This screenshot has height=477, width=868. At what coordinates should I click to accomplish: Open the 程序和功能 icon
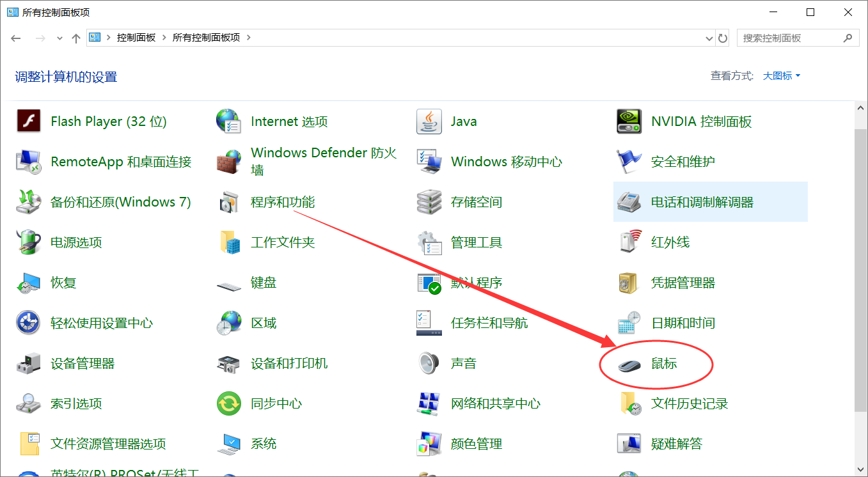click(x=228, y=202)
